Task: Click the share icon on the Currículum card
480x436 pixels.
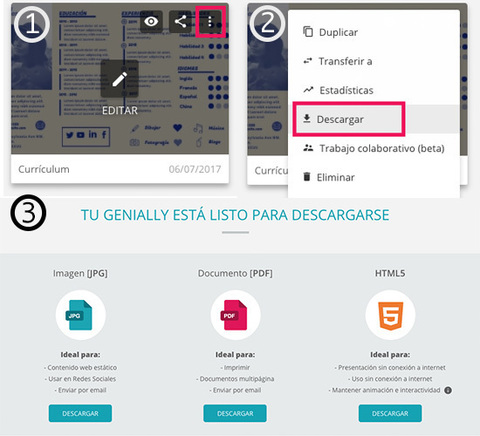Action: click(x=180, y=22)
